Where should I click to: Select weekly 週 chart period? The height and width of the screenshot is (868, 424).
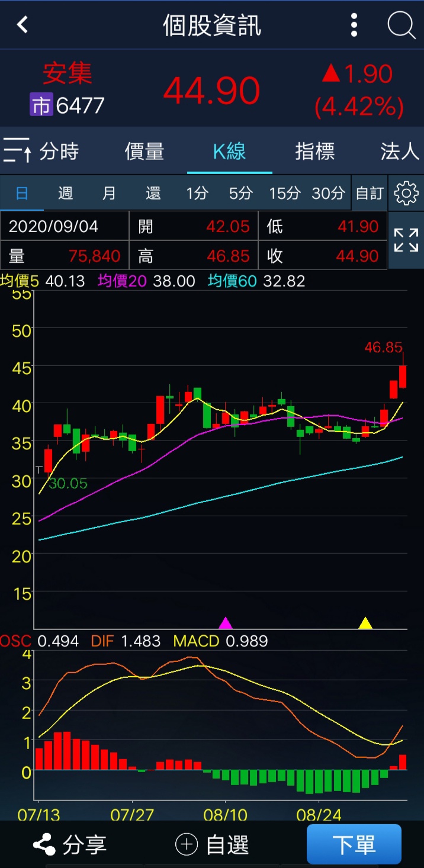tap(65, 193)
